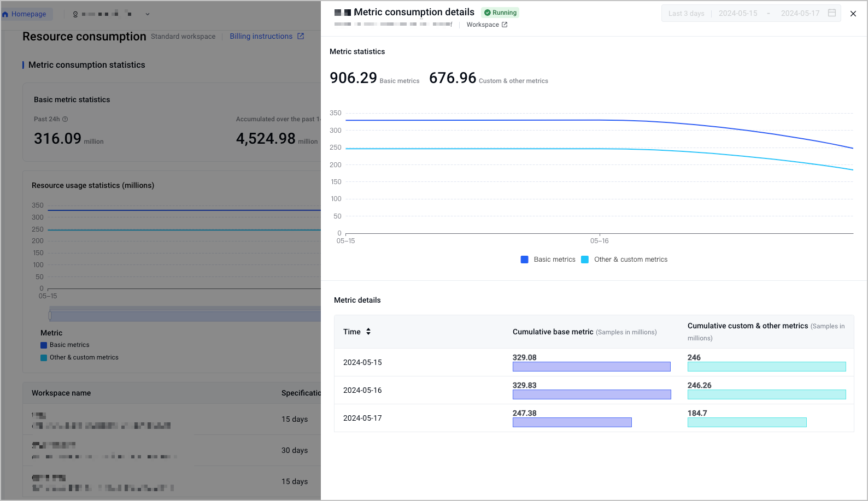Click the external-link icon beside Billing instructions
Viewport: 868px width, 501px height.
[301, 36]
